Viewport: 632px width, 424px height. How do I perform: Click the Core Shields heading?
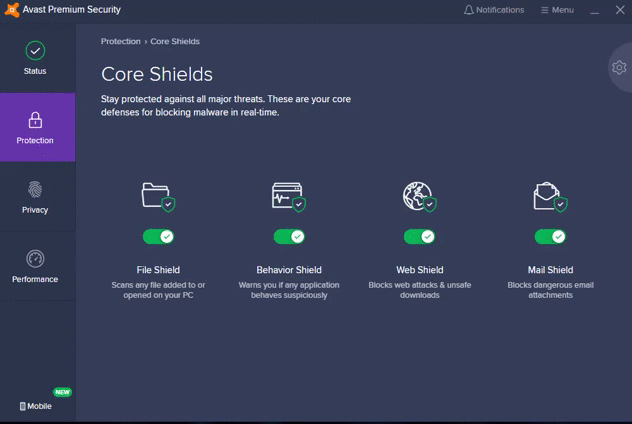pos(157,74)
